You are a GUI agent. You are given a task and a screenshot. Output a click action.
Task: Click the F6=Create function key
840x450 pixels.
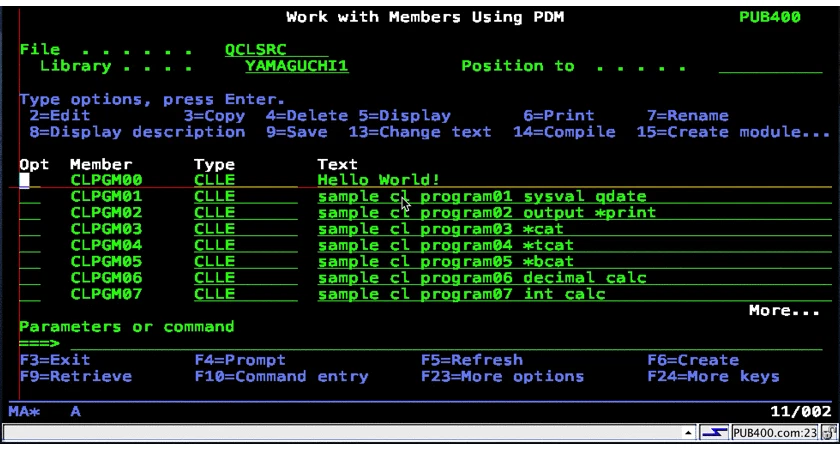pos(693,360)
